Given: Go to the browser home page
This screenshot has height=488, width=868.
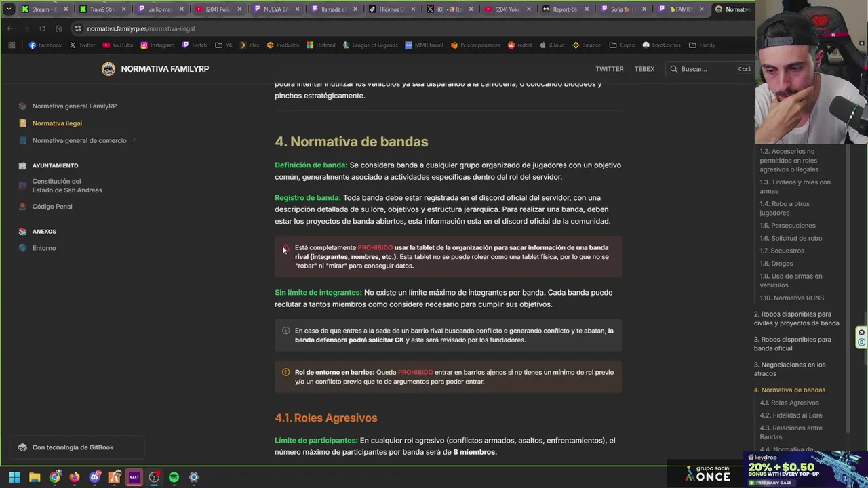Looking at the screenshot, I should pos(58,28).
